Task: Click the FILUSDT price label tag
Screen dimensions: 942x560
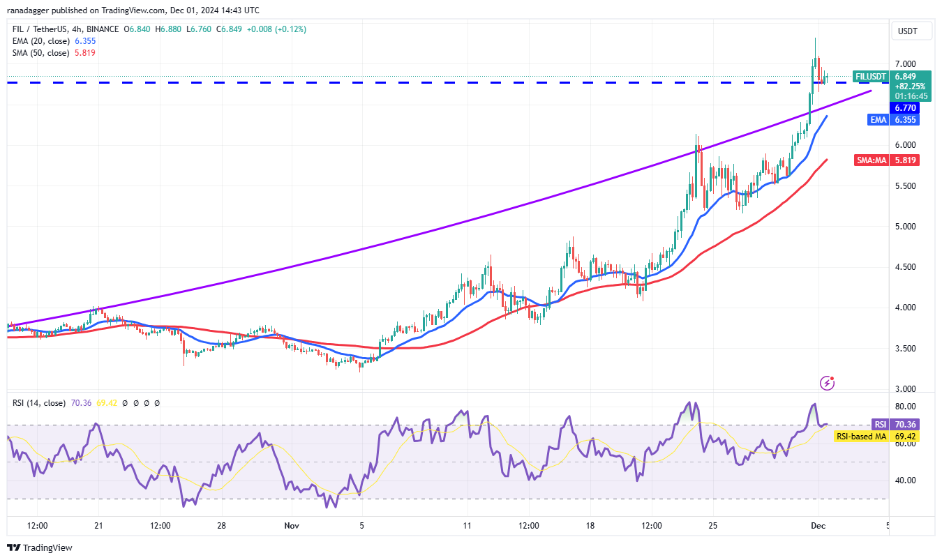Action: coord(870,77)
